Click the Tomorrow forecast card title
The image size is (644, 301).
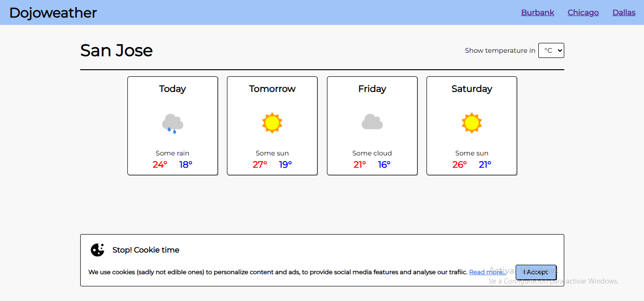tap(272, 89)
